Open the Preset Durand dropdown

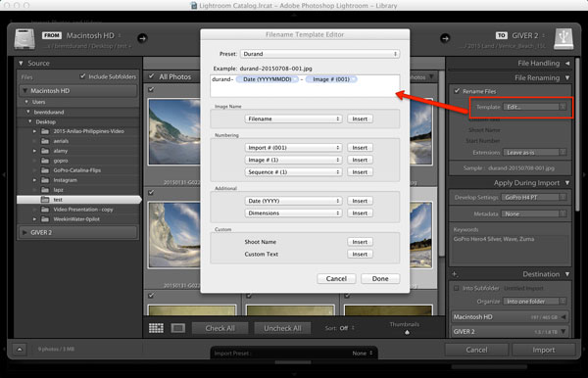319,54
